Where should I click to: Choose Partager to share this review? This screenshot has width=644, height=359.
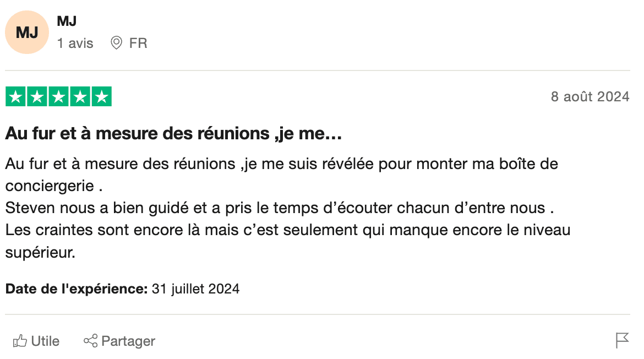coord(128,341)
